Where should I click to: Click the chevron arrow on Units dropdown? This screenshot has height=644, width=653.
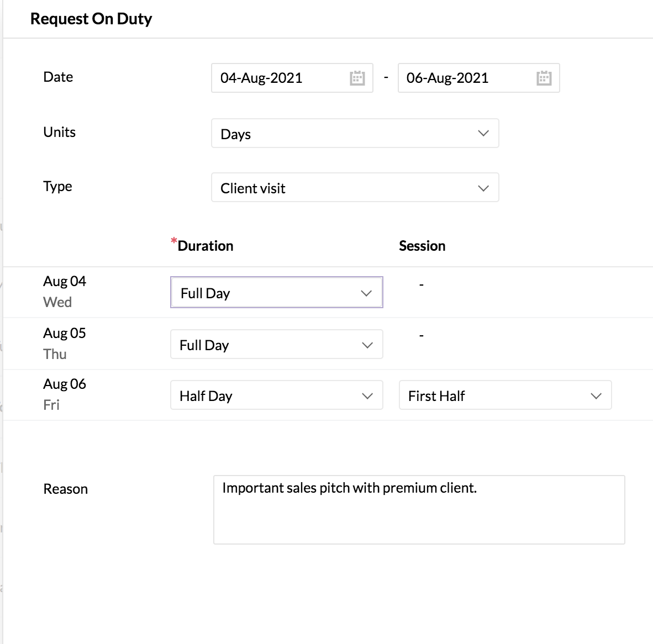pos(483,133)
